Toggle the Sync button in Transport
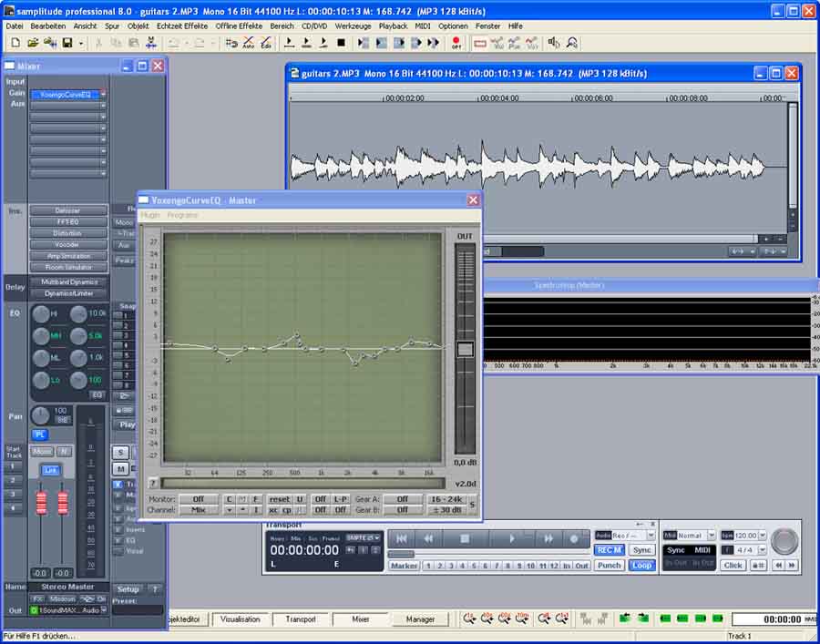 click(x=641, y=550)
